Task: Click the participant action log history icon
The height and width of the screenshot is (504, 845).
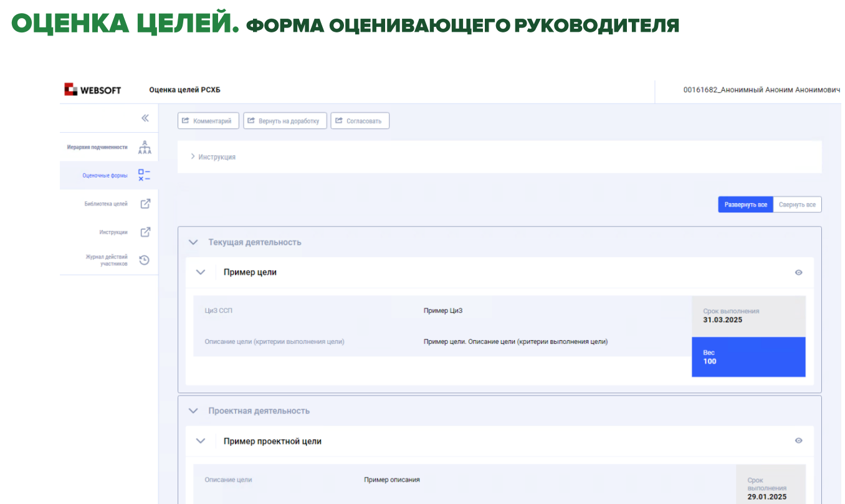Action: [x=145, y=260]
